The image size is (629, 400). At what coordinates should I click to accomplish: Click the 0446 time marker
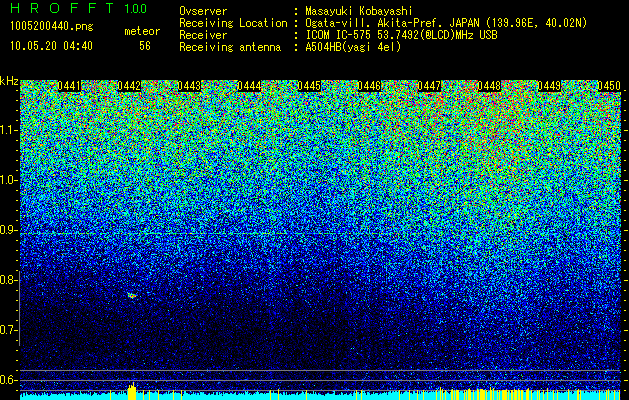369,86
